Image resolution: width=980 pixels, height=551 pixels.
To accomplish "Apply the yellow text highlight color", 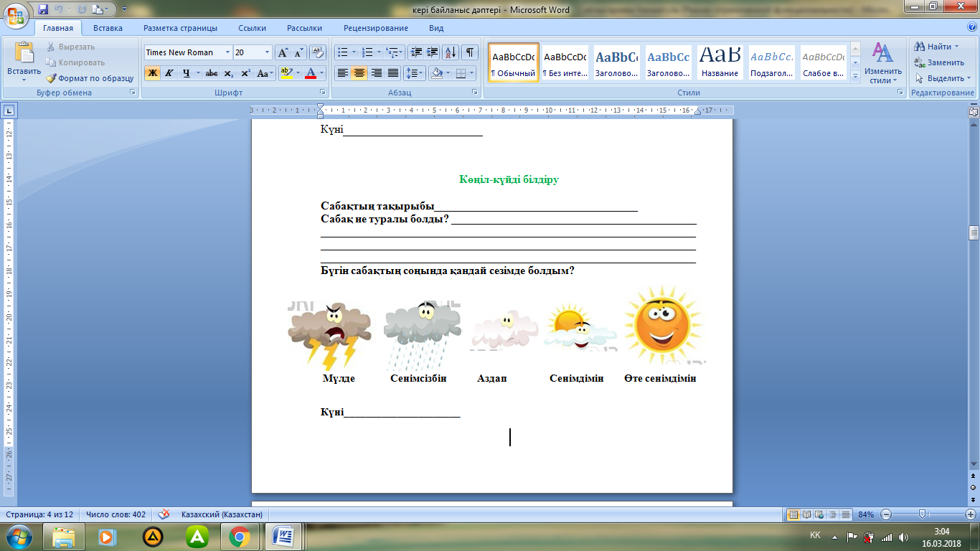I will coord(286,73).
